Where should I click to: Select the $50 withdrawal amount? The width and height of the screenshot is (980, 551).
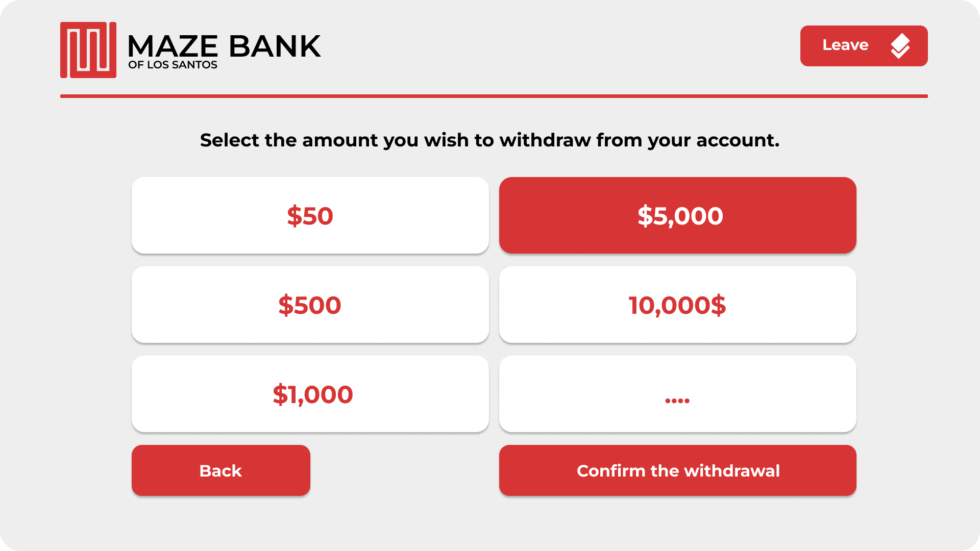click(310, 215)
